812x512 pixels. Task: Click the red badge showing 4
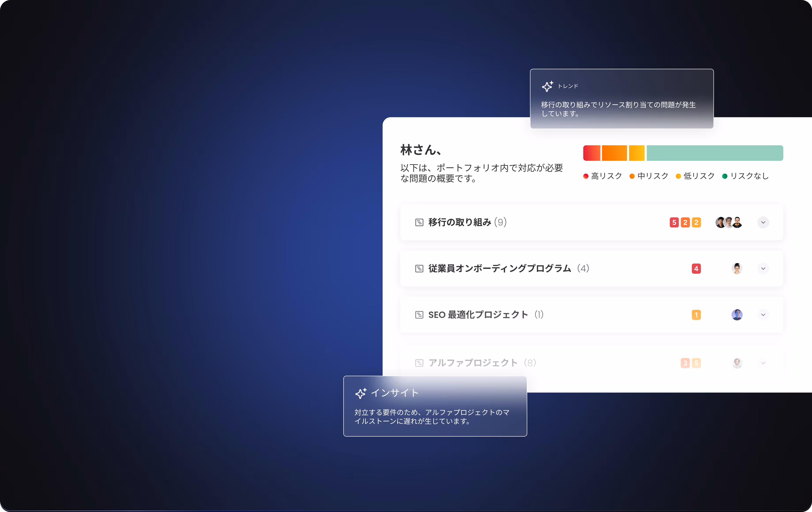(696, 269)
